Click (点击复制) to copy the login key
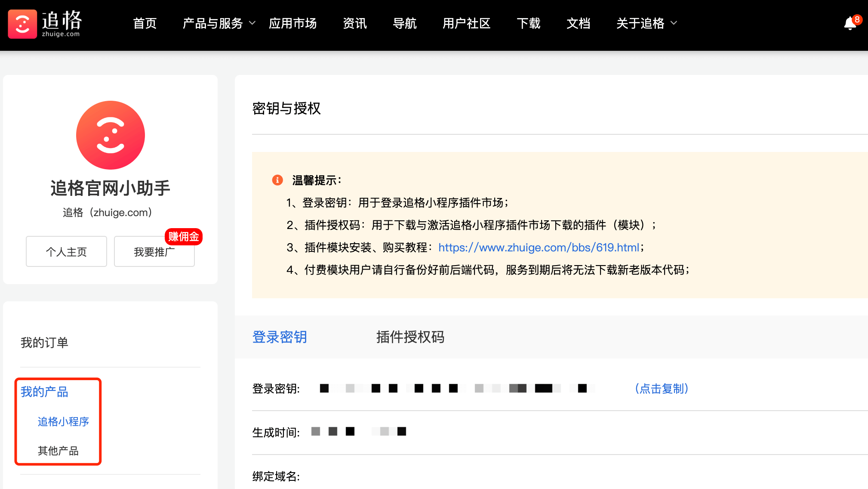 (662, 389)
